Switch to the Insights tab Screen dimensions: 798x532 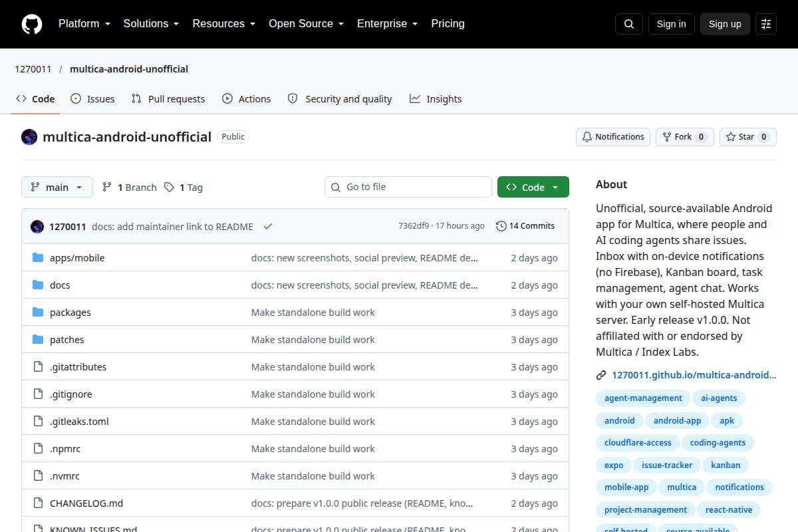click(x=436, y=99)
